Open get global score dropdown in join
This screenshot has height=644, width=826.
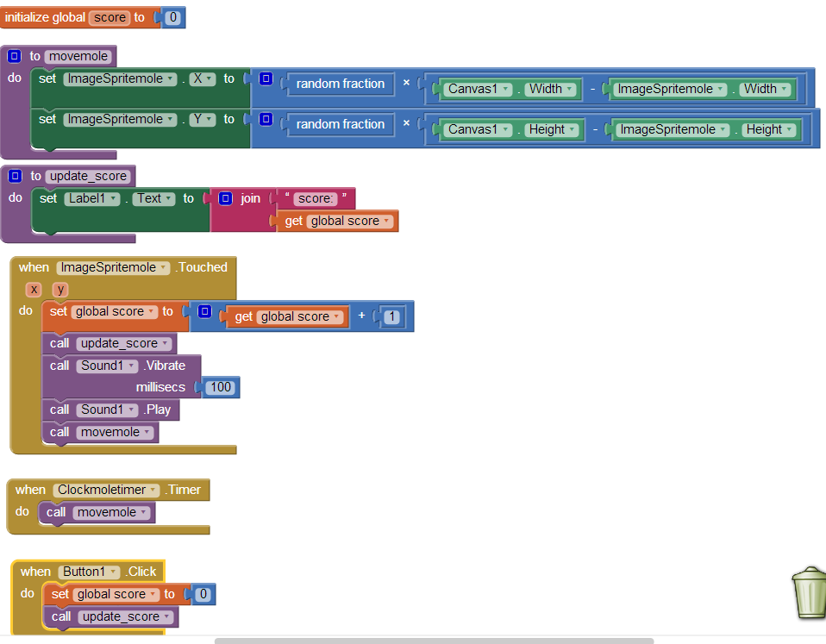350,222
